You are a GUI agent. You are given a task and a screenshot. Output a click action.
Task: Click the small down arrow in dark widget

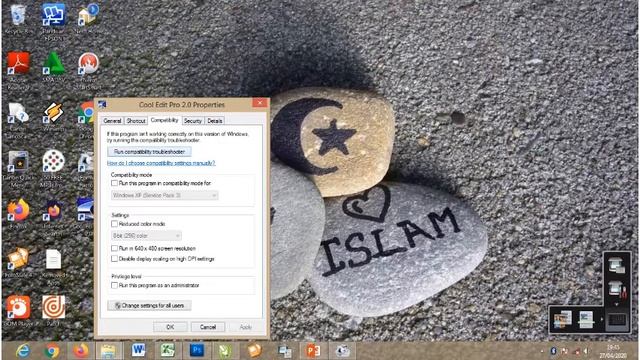(616, 304)
